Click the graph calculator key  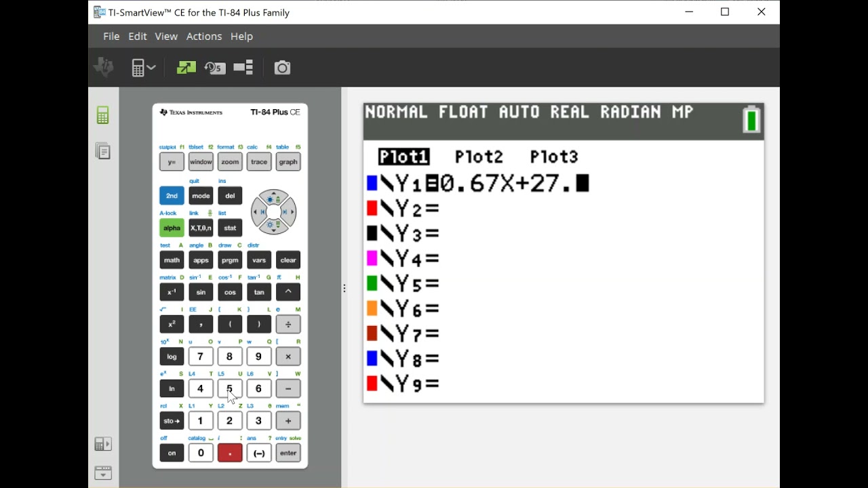click(x=288, y=162)
